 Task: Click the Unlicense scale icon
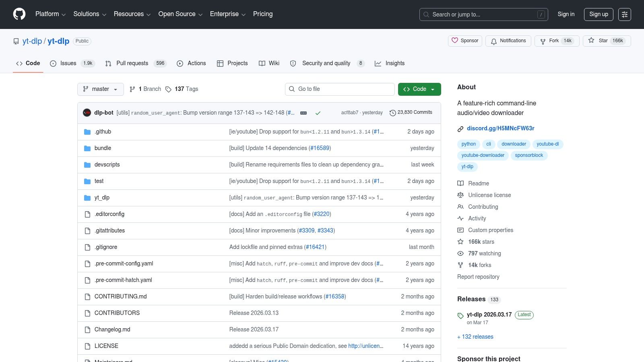[460, 195]
